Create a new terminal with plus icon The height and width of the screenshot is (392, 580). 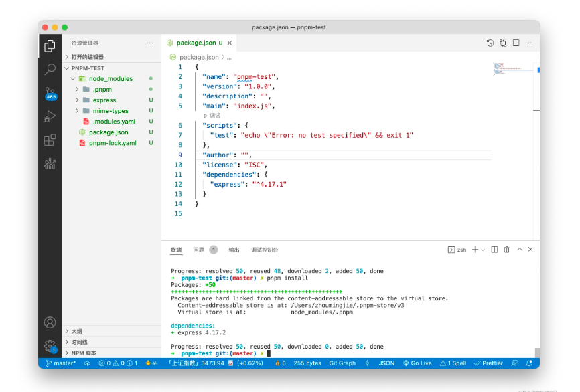tap(475, 250)
